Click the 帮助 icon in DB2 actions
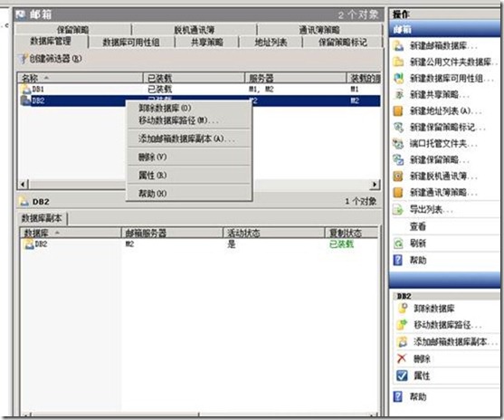Viewport: 504px width, 420px height. pos(398,396)
